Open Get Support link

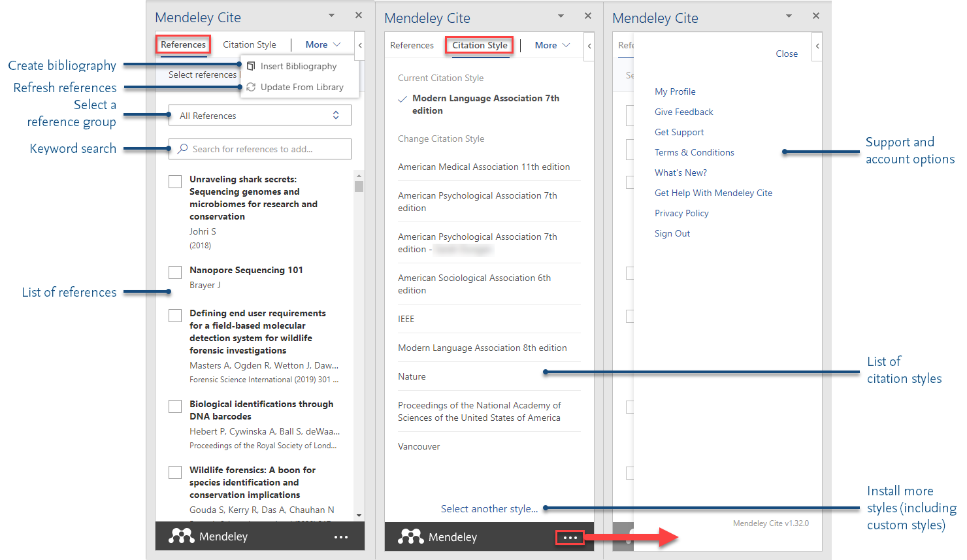680,132
